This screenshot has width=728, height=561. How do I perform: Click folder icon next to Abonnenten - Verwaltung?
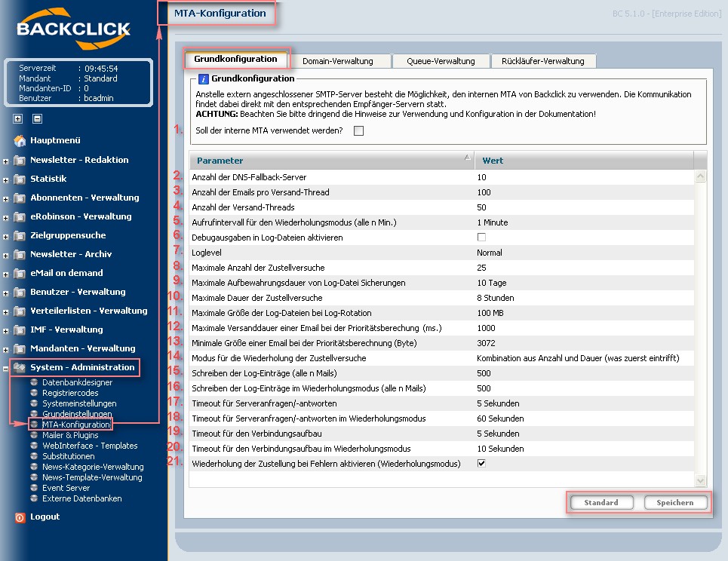20,198
